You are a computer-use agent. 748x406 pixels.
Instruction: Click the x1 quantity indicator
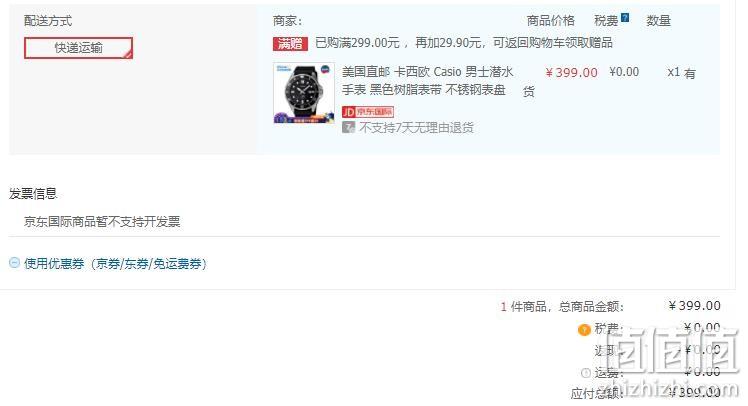click(x=673, y=72)
